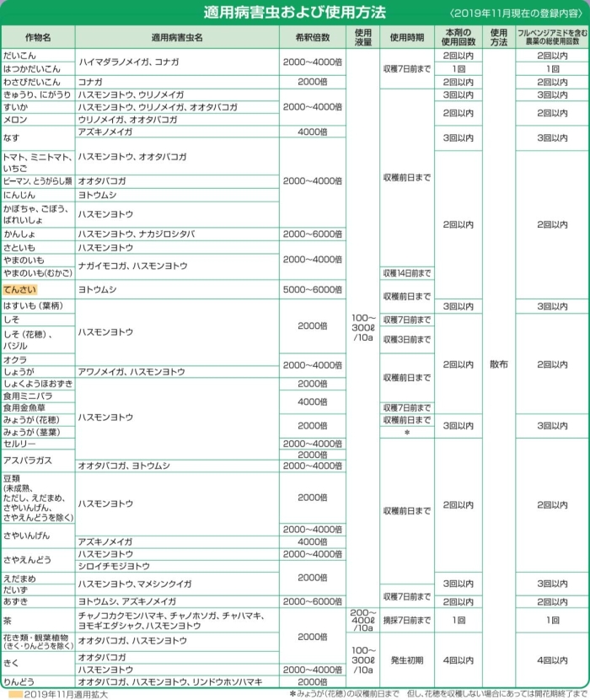Select the 作物名 column header
This screenshot has height=700, width=590.
click(x=38, y=37)
